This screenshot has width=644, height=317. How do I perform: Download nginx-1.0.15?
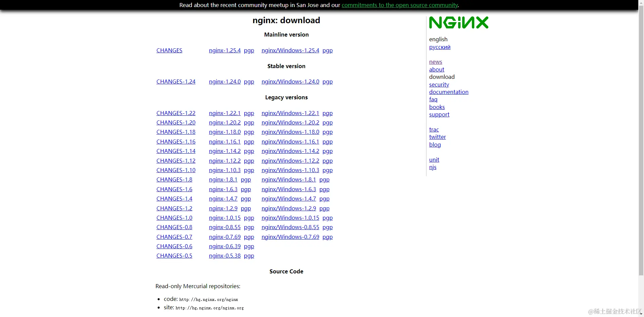pos(225,218)
